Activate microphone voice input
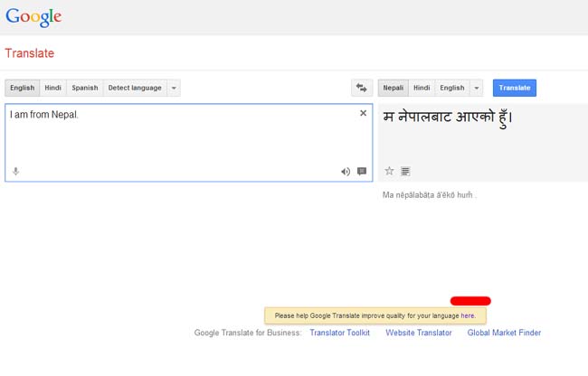588x376 pixels. point(15,172)
